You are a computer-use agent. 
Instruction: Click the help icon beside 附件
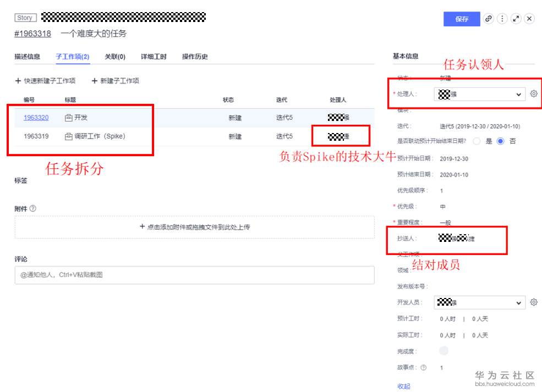(x=33, y=208)
